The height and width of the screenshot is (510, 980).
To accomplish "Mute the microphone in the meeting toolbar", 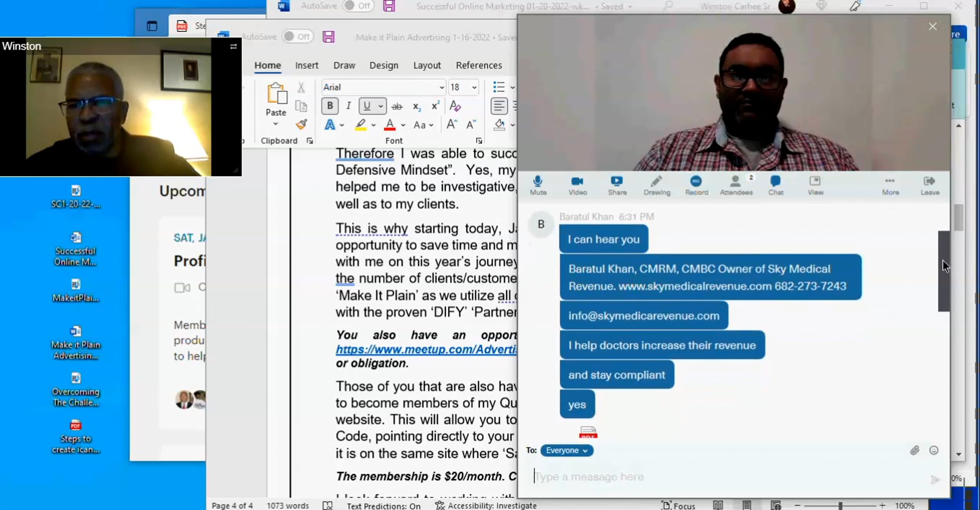I will [x=538, y=185].
